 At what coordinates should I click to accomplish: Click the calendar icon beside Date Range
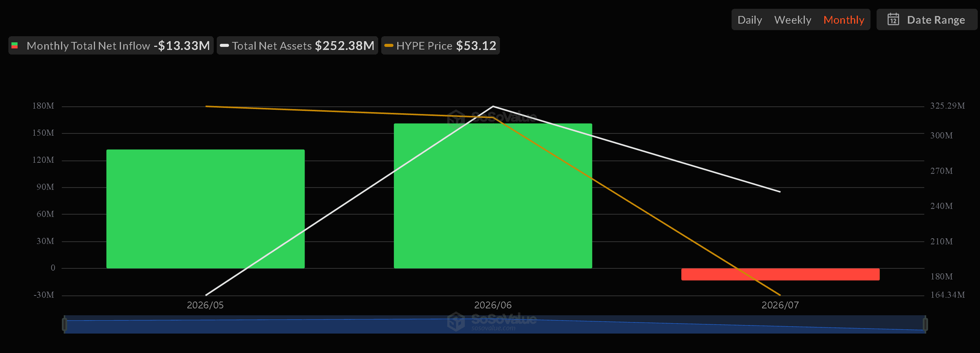coord(893,19)
